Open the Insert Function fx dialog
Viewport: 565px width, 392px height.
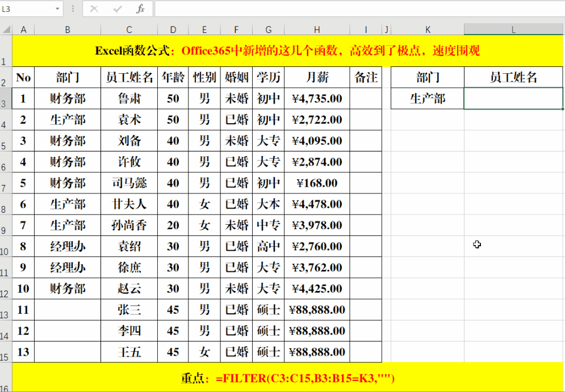(x=140, y=9)
